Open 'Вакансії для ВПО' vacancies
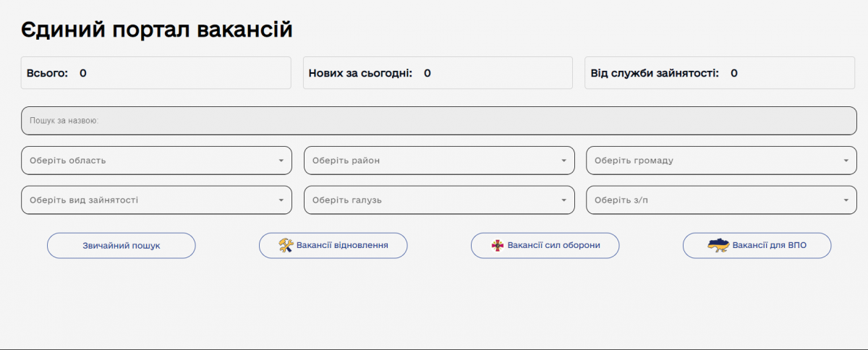This screenshot has width=868, height=350. tap(769, 246)
